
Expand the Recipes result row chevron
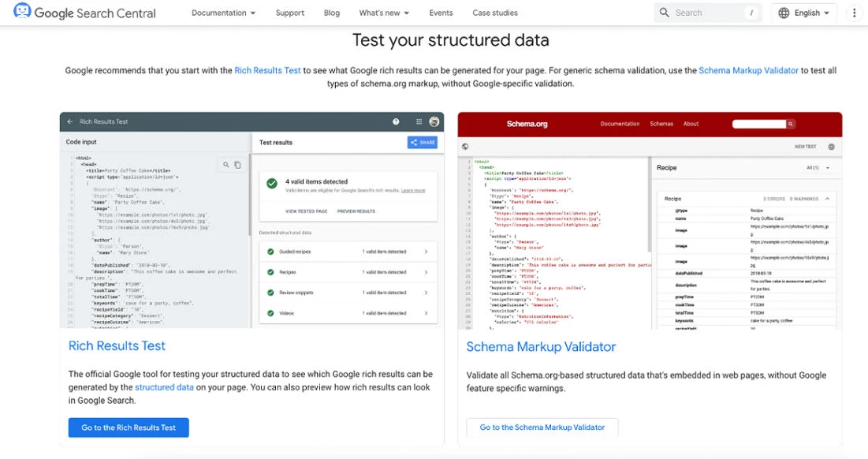pyautogui.click(x=427, y=272)
